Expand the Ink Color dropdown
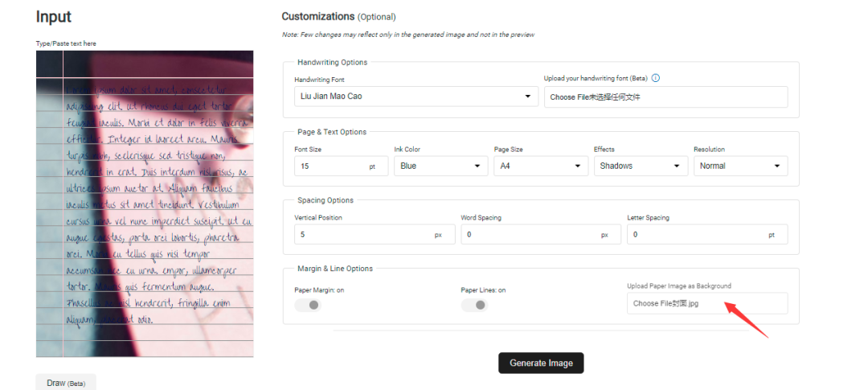The height and width of the screenshot is (390, 868). point(440,166)
